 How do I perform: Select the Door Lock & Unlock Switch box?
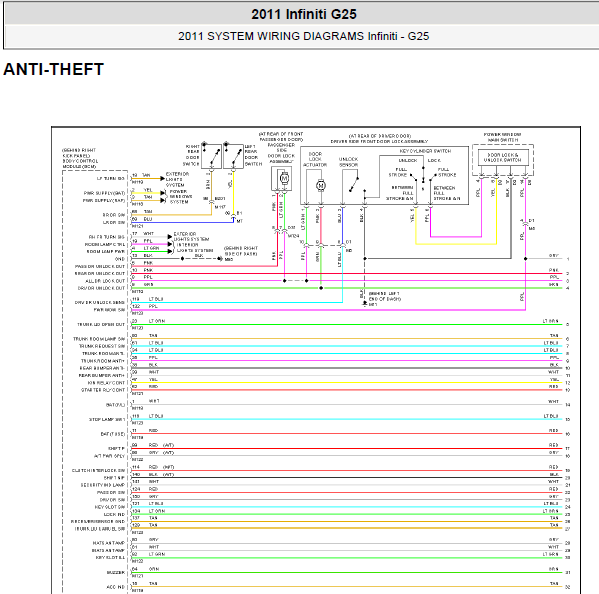point(503,157)
